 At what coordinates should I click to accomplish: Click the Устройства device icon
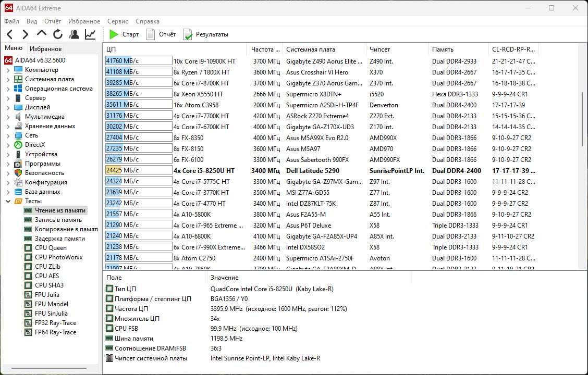[x=18, y=154]
